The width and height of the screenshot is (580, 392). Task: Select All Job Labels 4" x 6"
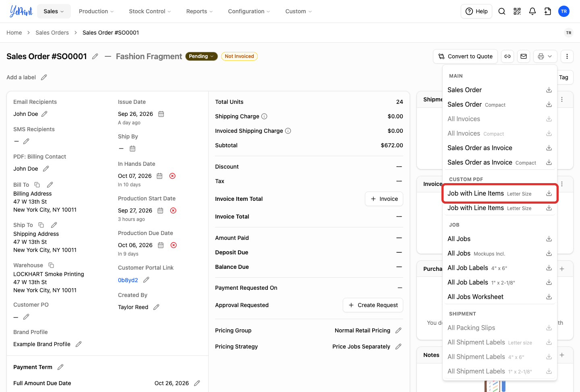tap(499, 268)
